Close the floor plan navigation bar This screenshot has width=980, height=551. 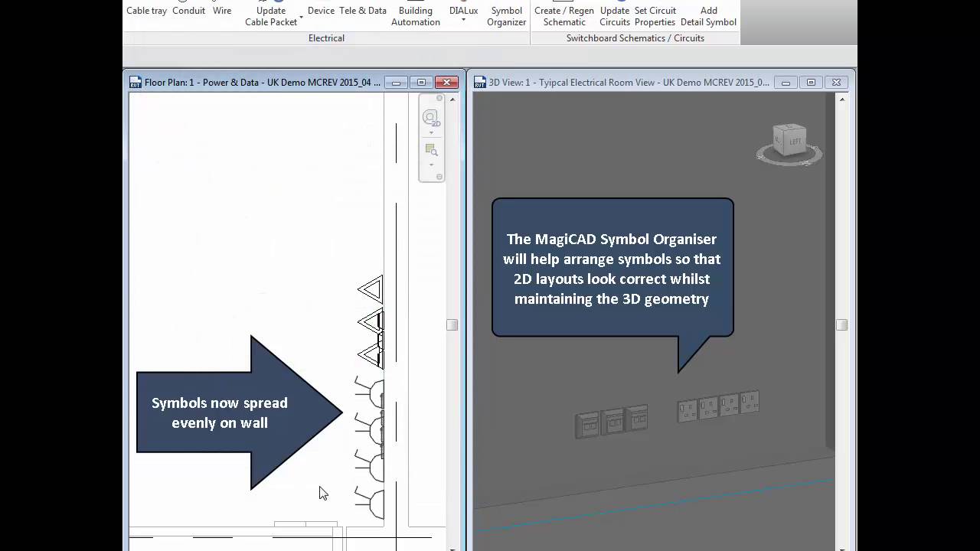point(439,99)
